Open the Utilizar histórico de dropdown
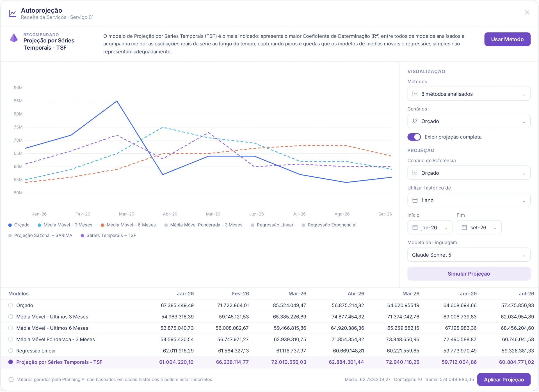This screenshot has width=539, height=392. pyautogui.click(x=469, y=200)
